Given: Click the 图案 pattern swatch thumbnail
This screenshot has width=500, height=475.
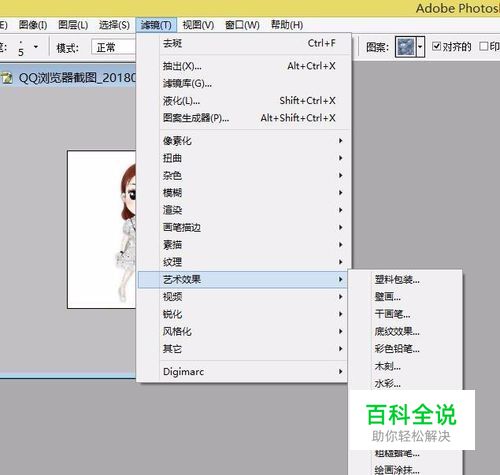Looking at the screenshot, I should tap(406, 47).
